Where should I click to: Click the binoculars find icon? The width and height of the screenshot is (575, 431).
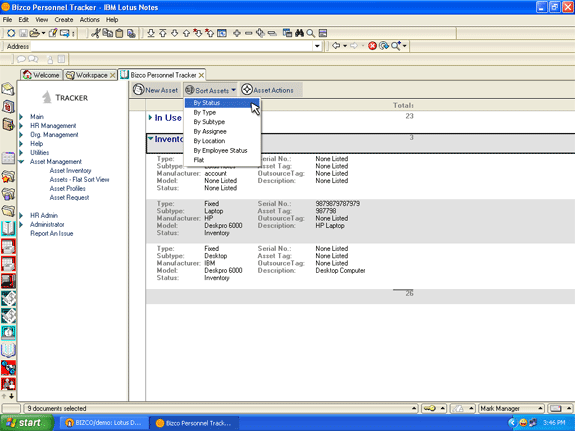299,33
